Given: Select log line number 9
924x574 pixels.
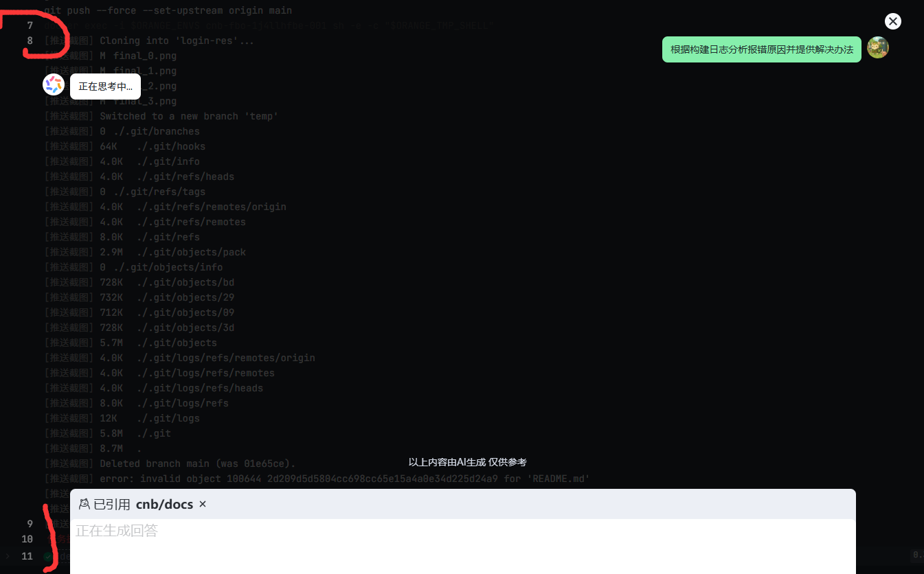Looking at the screenshot, I should click(x=30, y=524).
